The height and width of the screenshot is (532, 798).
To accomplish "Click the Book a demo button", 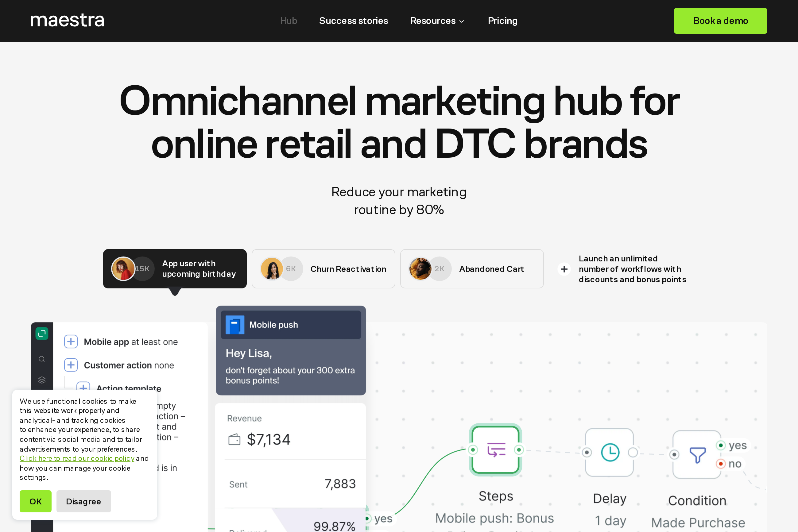I will point(720,21).
